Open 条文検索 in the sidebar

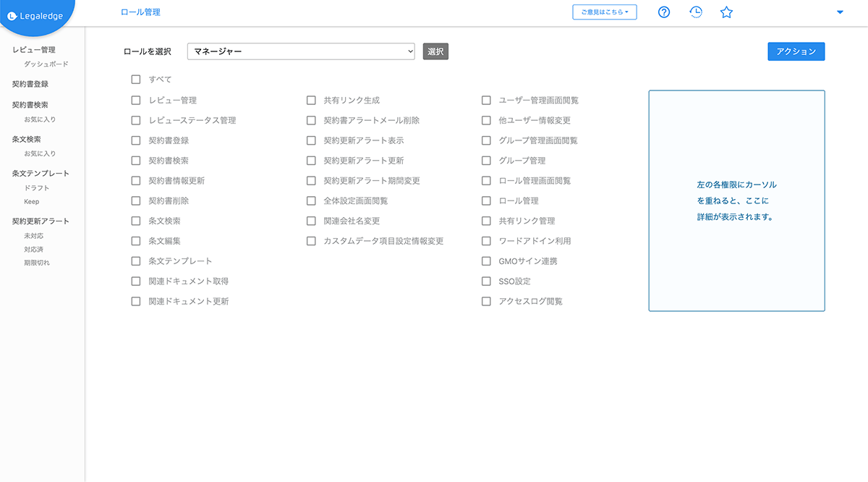(27, 139)
